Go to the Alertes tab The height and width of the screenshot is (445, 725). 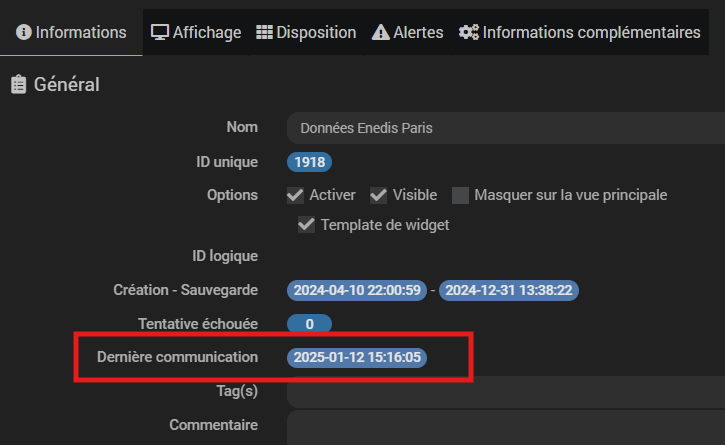tap(418, 33)
